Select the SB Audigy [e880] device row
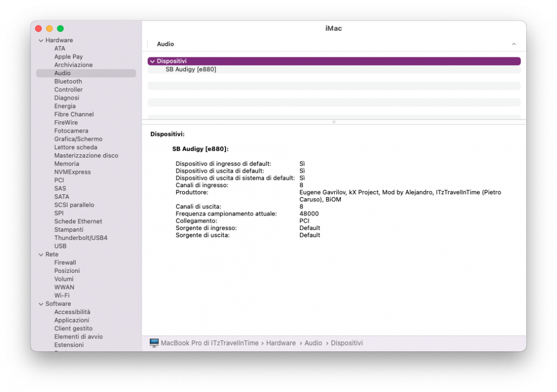This screenshot has width=557, height=392. [334, 69]
